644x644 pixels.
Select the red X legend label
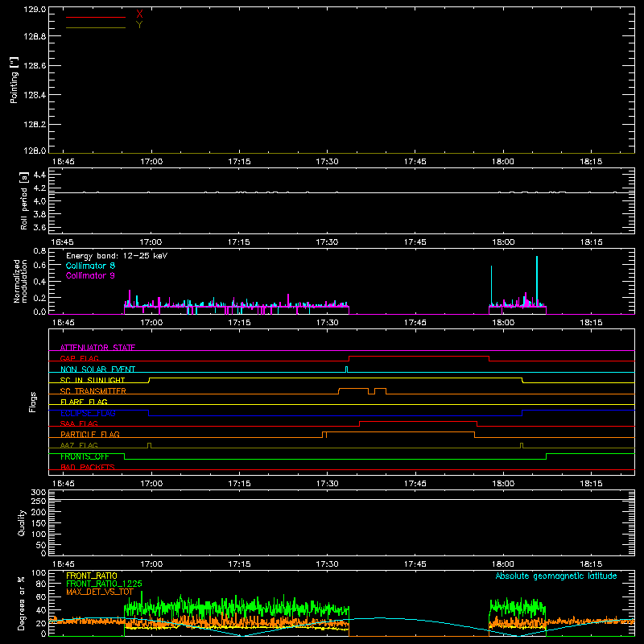pos(139,14)
